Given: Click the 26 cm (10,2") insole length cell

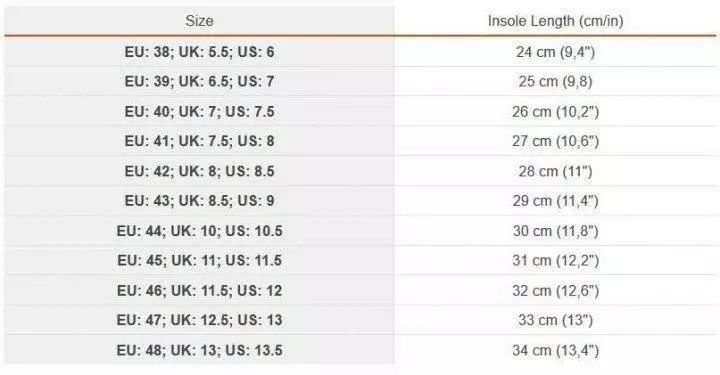Looking at the screenshot, I should point(555,111).
